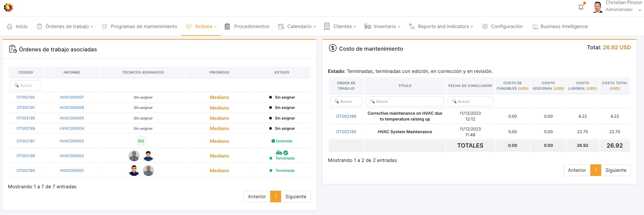Focus the TÍTULO search field
The width and height of the screenshot is (644, 215).
tap(405, 101)
